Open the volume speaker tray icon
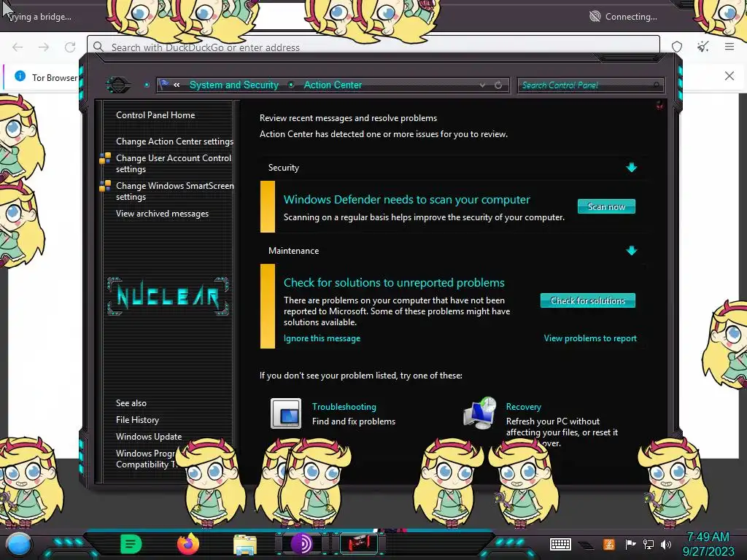The width and height of the screenshot is (747, 560). point(666,544)
